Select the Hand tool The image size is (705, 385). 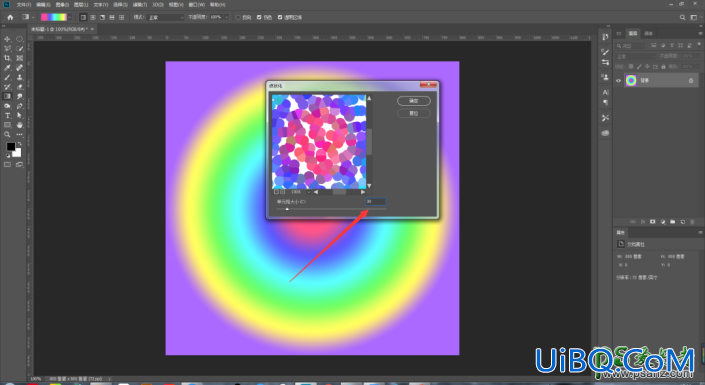[20, 125]
